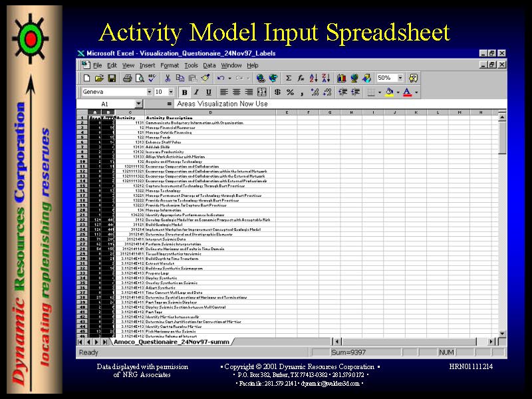532x399 pixels.
Task: Open the Geneva font name dropdown
Action: (x=148, y=92)
